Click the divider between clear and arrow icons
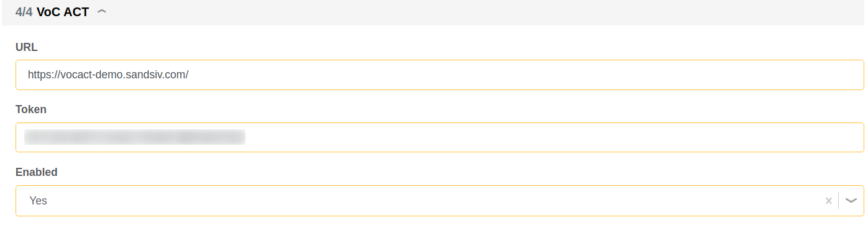868x230 pixels. (839, 201)
